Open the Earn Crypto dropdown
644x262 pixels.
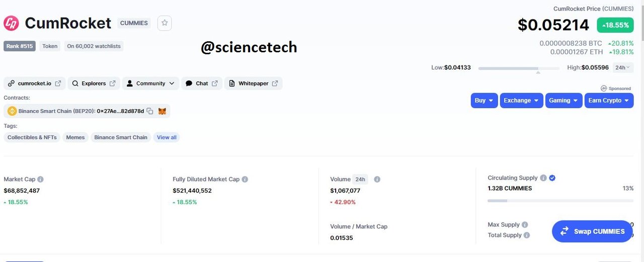(608, 101)
